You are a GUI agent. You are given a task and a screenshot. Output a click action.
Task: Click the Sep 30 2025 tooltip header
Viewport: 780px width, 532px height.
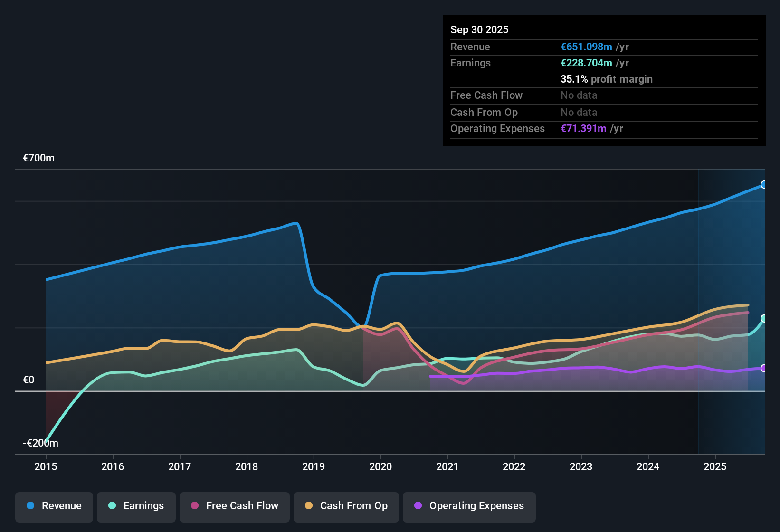point(479,29)
